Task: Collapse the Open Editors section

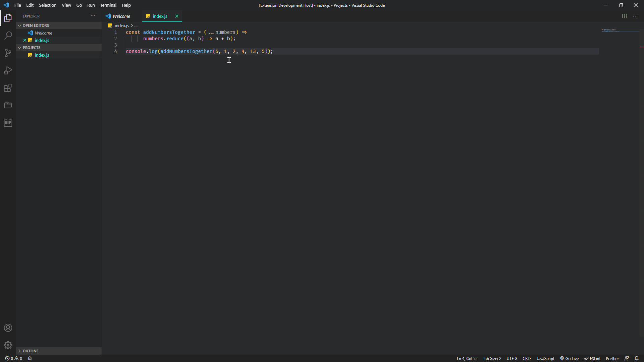Action: coord(36,25)
